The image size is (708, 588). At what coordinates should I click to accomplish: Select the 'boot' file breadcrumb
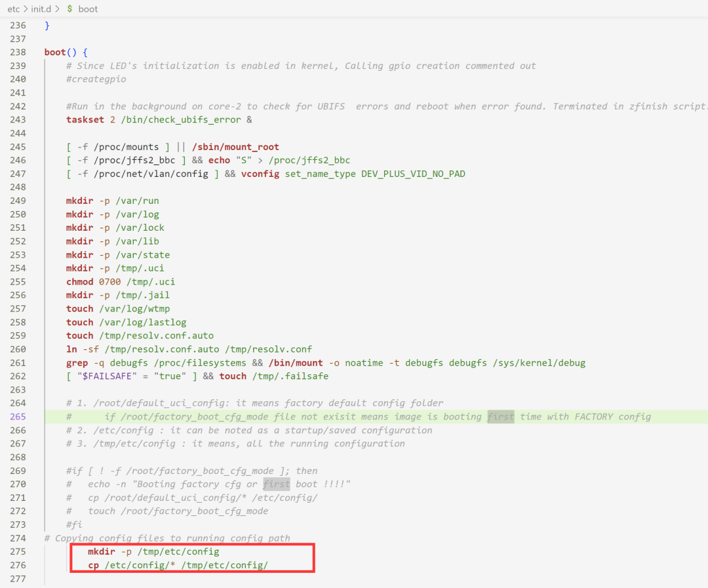(88, 9)
